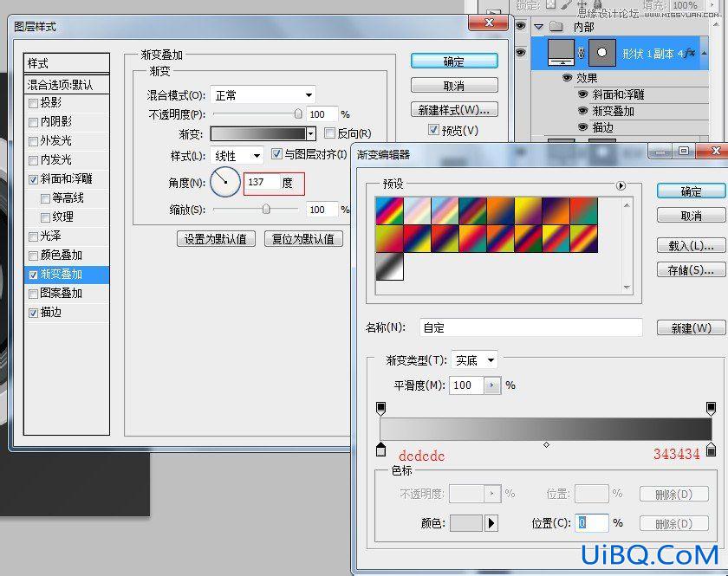Enable 等高线 checkbox
This screenshot has width=728, height=576.
pyautogui.click(x=45, y=198)
